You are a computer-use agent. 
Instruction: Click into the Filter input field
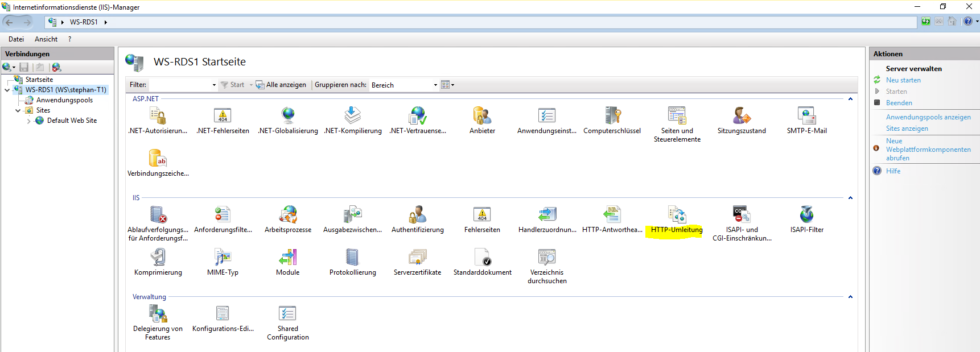(180, 85)
